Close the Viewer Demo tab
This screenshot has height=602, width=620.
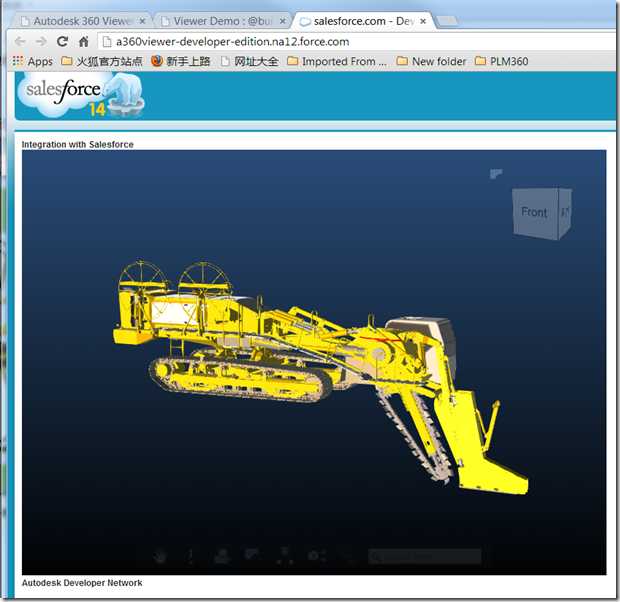pos(282,21)
